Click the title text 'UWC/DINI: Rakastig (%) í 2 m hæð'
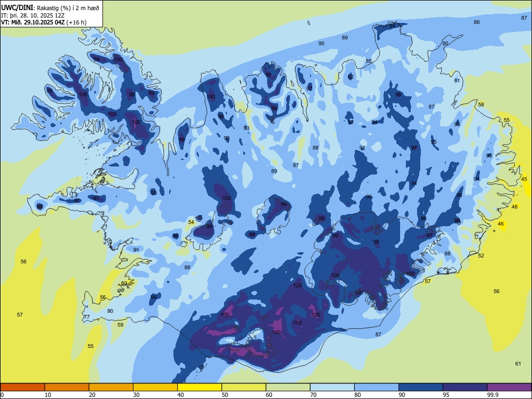Image resolution: width=532 pixels, height=399 pixels. [50, 8]
